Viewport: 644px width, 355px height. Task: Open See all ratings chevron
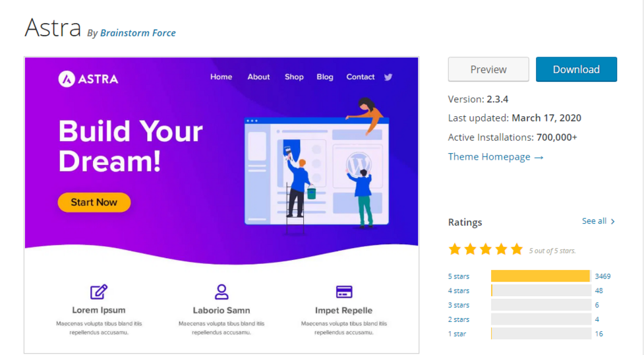point(612,222)
